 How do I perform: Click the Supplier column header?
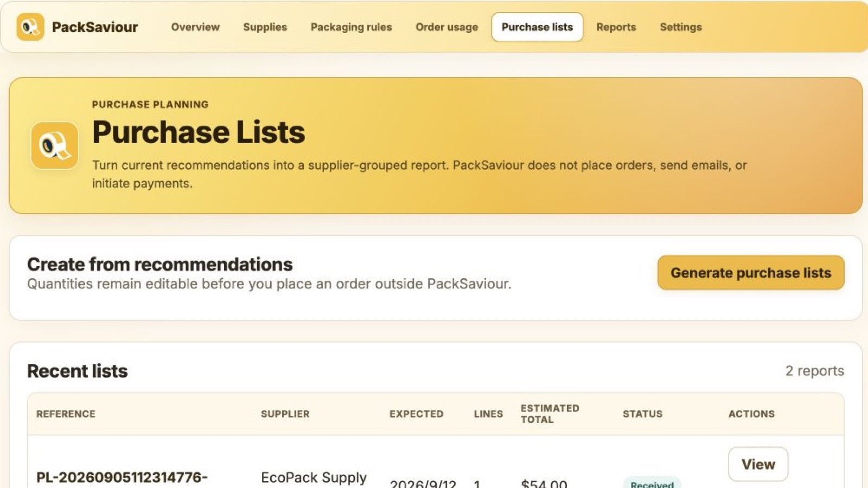click(285, 414)
